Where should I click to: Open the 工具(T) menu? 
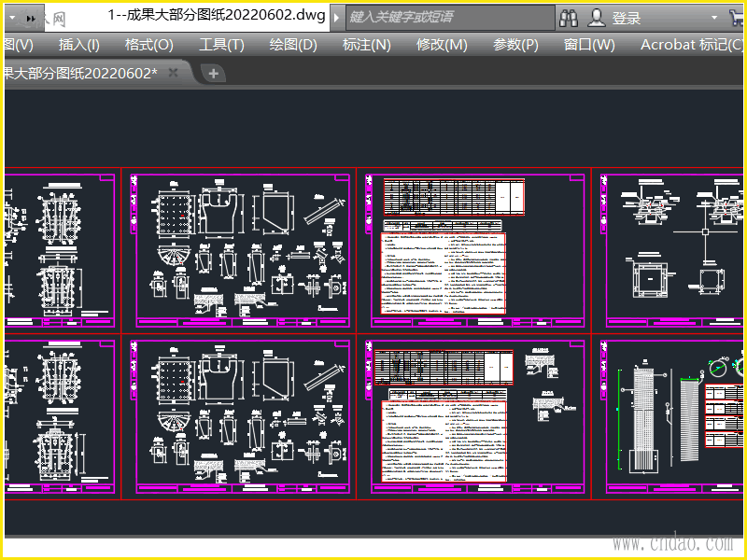tap(221, 45)
